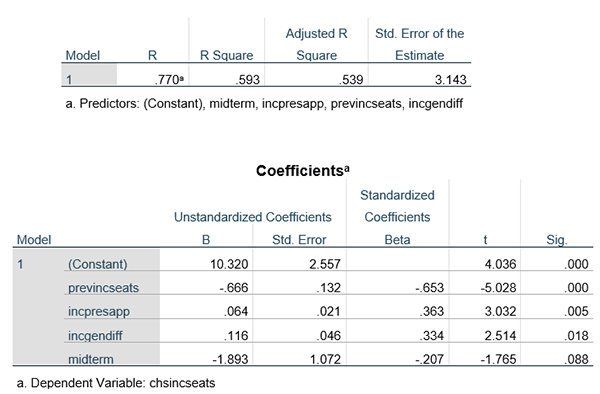This screenshot has height=394, width=600.
Task: Click the incgendiff row label
Action: (95, 336)
